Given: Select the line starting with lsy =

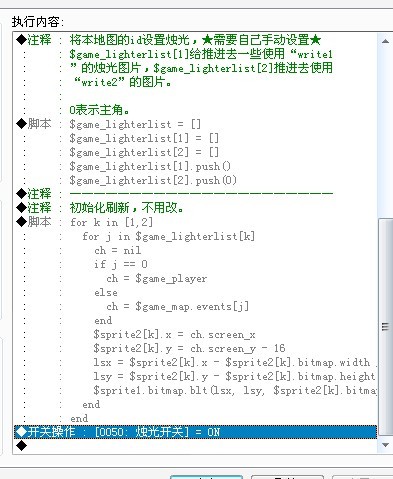Looking at the screenshot, I should pos(196,376).
